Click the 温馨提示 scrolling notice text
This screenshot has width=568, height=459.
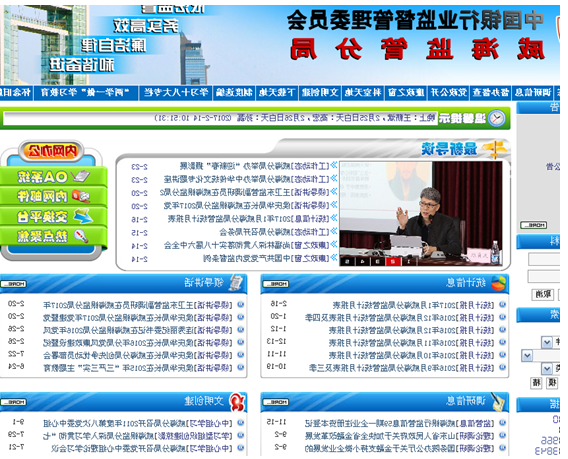tap(296, 118)
